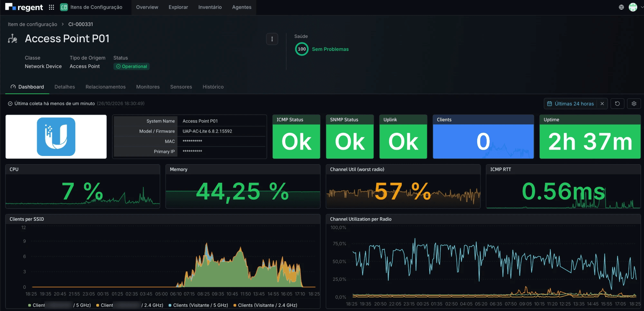Switch to the Detalhes tab
The width and height of the screenshot is (644, 311).
(x=65, y=87)
